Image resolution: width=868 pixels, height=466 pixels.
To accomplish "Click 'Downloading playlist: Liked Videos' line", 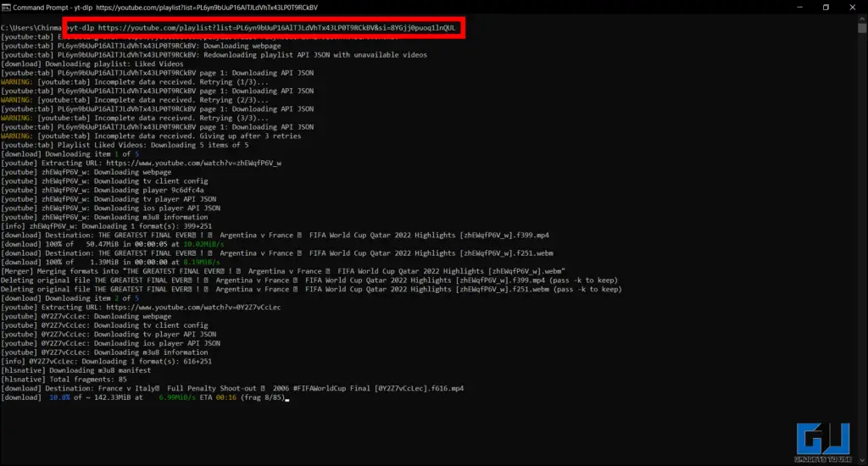I will 92,64.
